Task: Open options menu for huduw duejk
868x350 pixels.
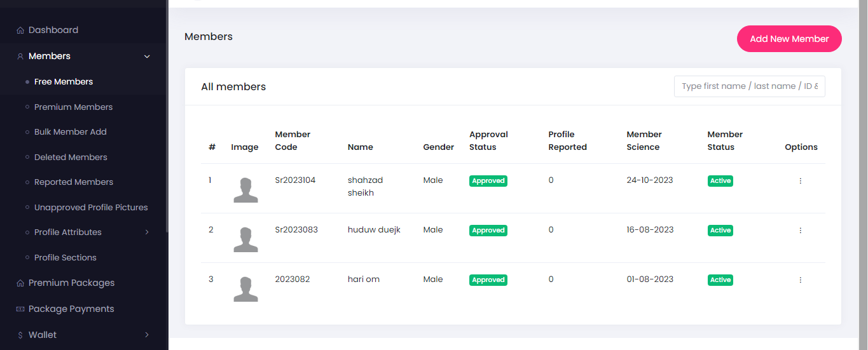Action: (800, 231)
